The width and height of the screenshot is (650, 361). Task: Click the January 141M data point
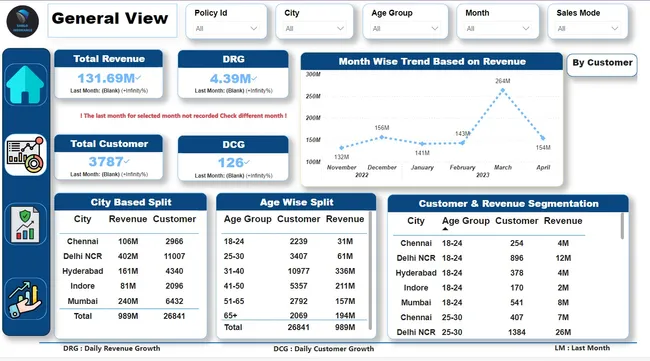click(422, 144)
